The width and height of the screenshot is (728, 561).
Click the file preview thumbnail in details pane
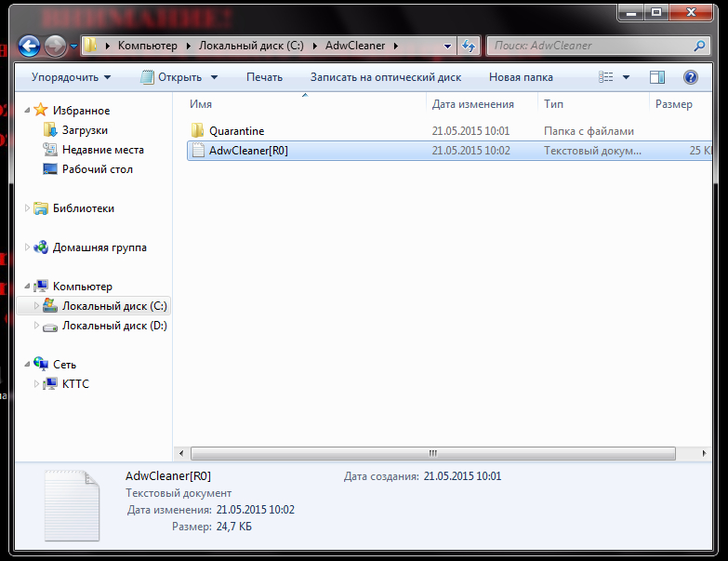(72, 506)
